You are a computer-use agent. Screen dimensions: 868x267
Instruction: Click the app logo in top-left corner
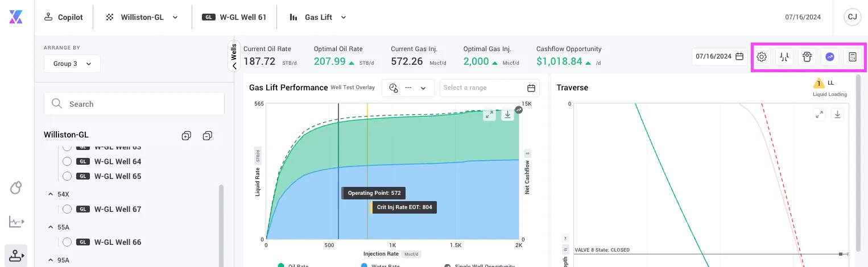16,17
